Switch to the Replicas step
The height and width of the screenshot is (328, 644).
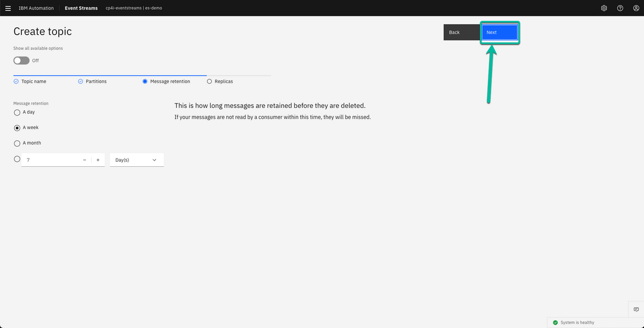(210, 81)
